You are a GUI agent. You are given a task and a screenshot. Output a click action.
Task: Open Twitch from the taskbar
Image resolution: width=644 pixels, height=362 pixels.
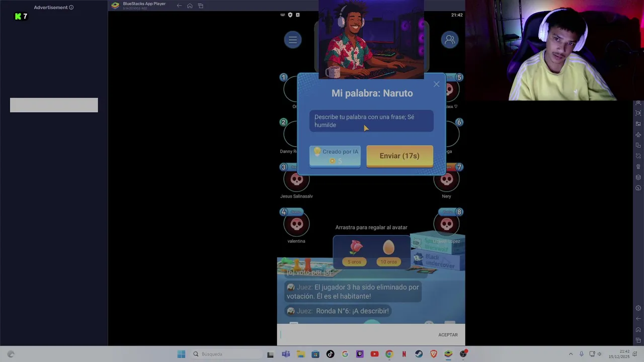tap(360, 354)
